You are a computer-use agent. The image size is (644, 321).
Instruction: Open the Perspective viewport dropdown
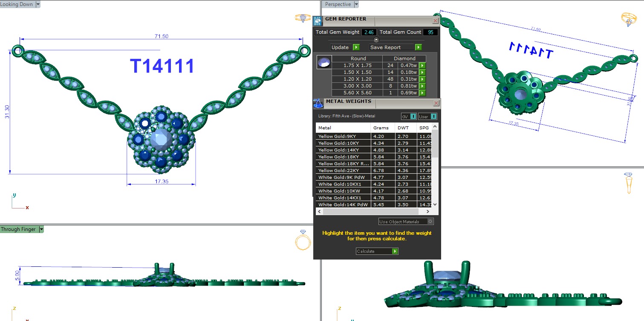356,4
